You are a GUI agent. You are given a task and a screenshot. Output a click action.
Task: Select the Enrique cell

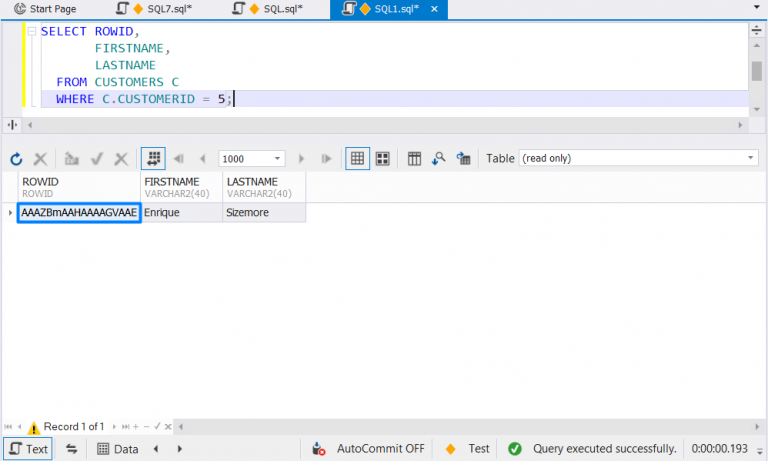click(x=182, y=213)
